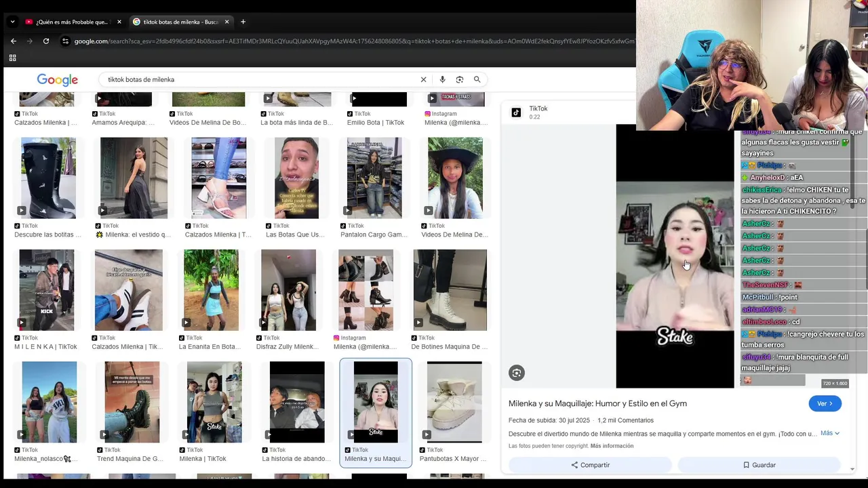The width and height of the screenshot is (868, 488).
Task: Open 'Milenka y su Maquillaje: Humor y Estilo' title
Action: (597, 403)
